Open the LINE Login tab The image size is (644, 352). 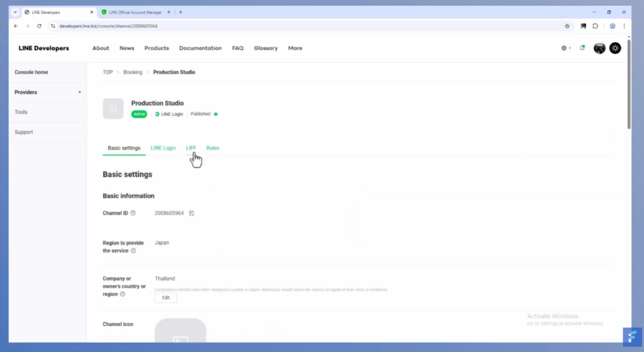[x=163, y=148]
